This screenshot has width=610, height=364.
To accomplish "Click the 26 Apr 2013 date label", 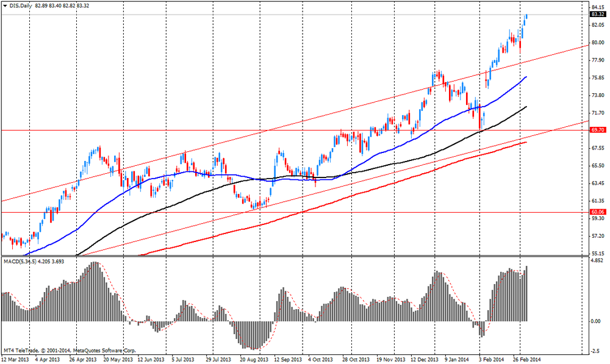I will tap(83, 359).
